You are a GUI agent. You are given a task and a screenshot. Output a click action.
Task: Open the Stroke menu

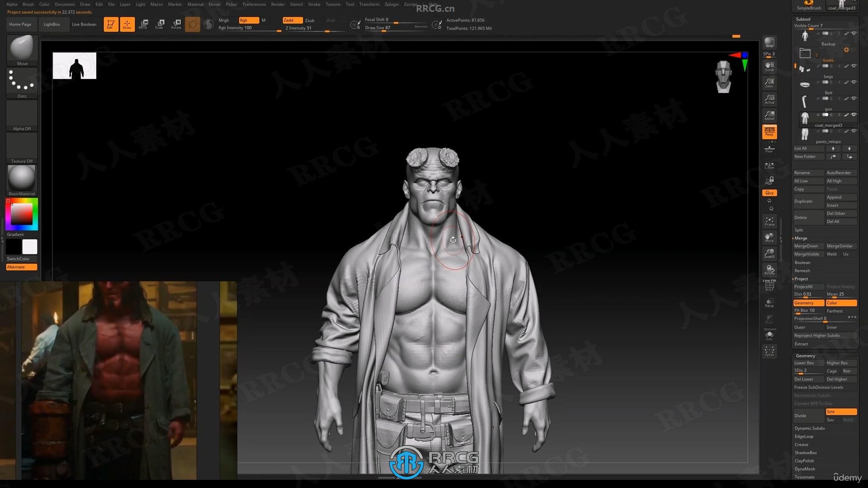(314, 4)
